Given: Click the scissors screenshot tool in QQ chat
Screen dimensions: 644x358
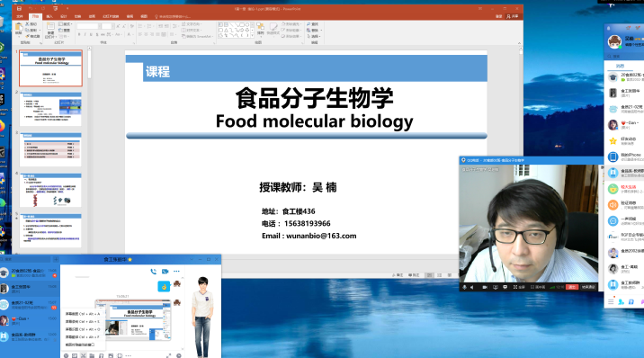Looking at the screenshot, I should [84, 355].
